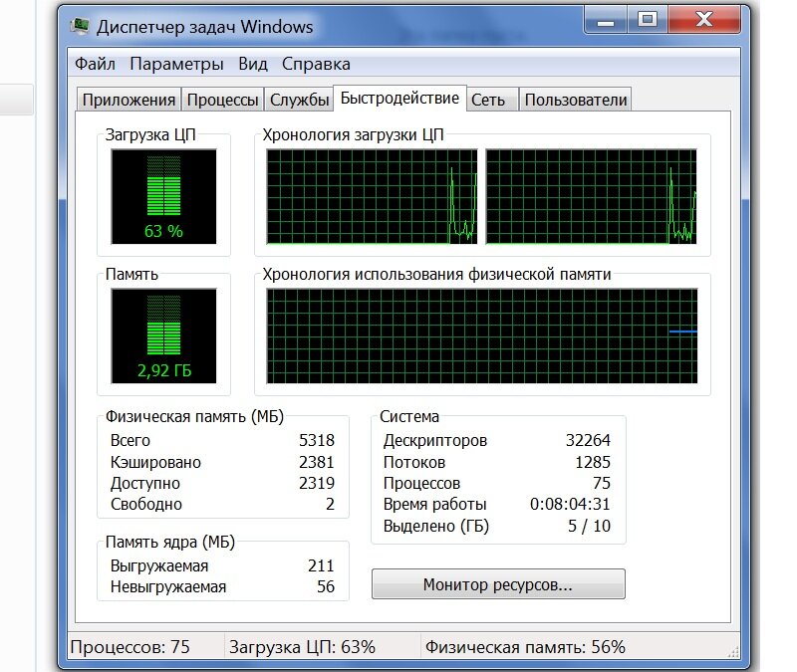The width and height of the screenshot is (797, 672).
Task: Click the Потоков value 1285
Action: tap(593, 462)
